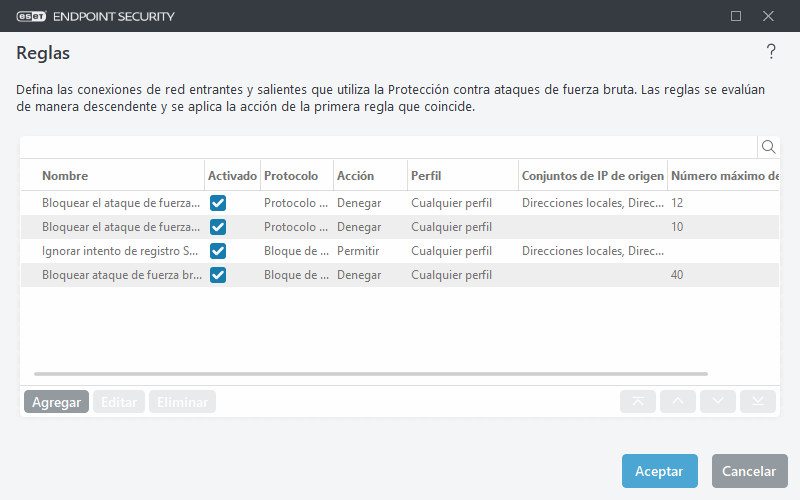Disable the Ignorar intento de registro rule
This screenshot has width=800, height=500.
(x=218, y=251)
